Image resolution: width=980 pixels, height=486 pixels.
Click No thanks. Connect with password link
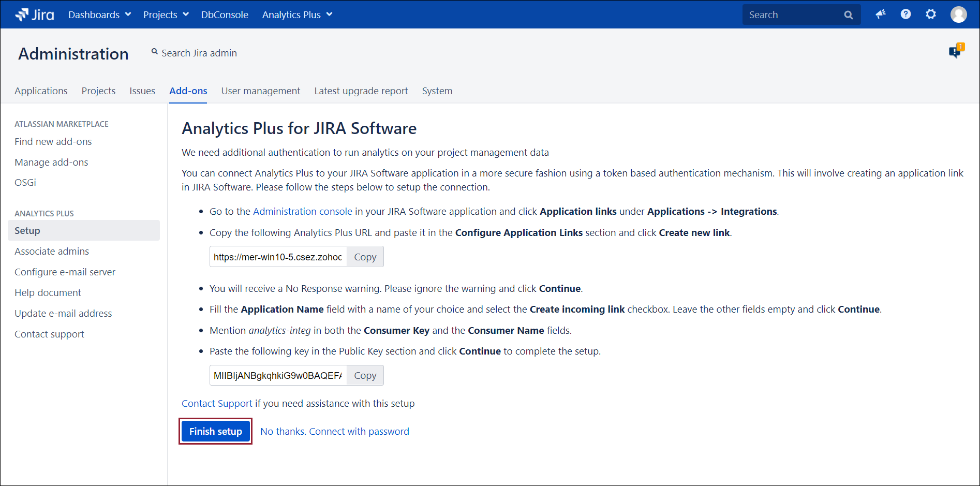334,431
